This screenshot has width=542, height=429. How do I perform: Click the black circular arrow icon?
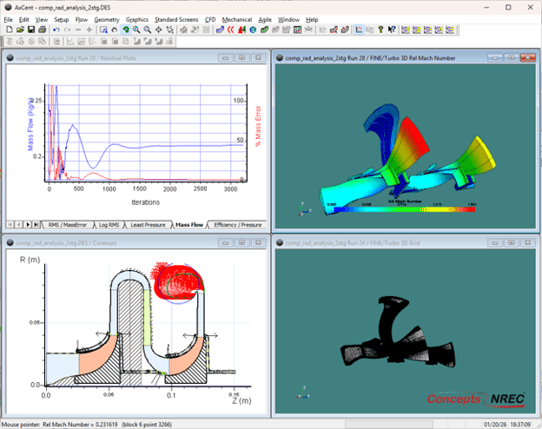(x=114, y=30)
